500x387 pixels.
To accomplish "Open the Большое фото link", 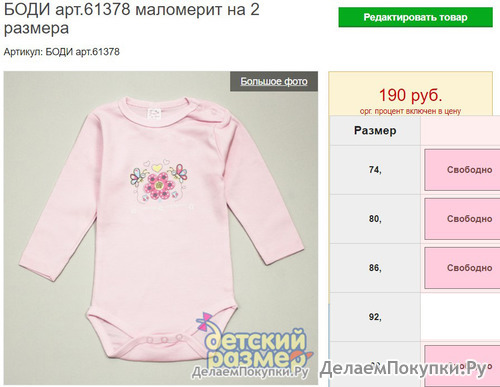I will 274,81.
